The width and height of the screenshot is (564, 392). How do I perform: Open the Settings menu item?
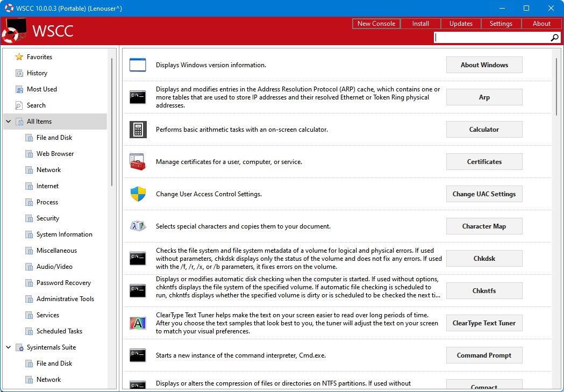coord(501,23)
